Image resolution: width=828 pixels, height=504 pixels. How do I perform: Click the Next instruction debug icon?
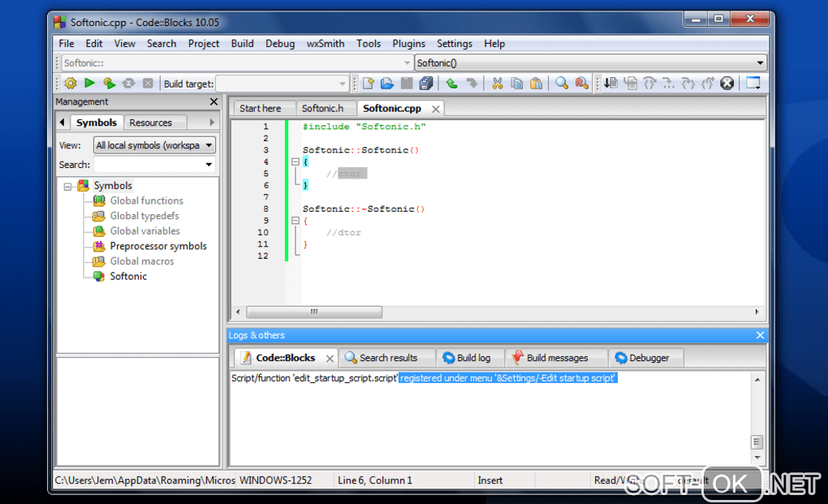click(x=669, y=84)
